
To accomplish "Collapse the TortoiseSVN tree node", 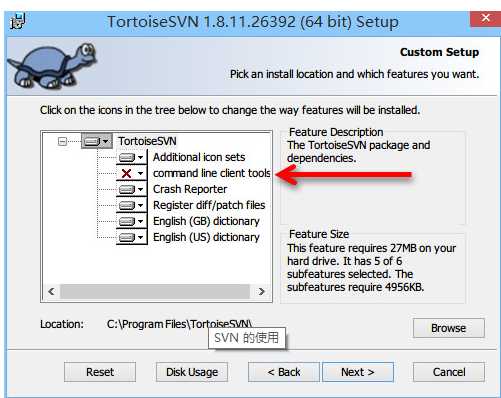I will [62, 141].
